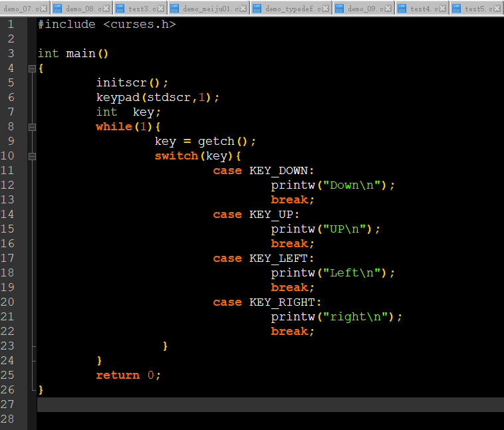Click the "case" keyword on line 14
This screenshot has width=504, height=430.
point(227,215)
